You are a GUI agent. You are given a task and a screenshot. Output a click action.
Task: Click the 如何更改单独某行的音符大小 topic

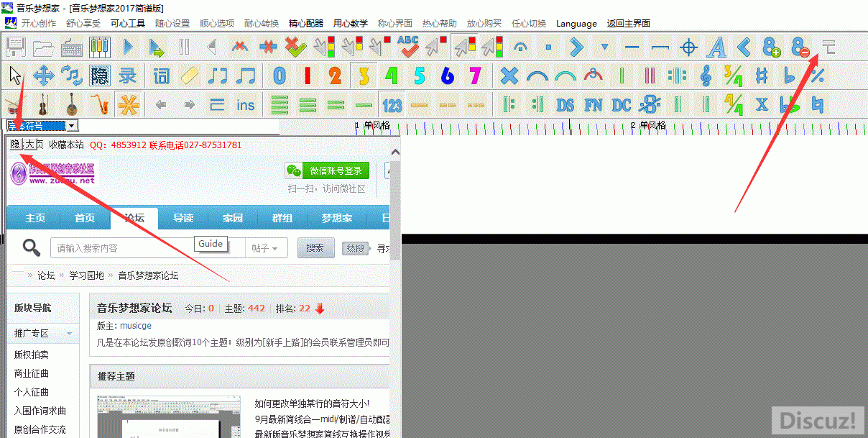(x=312, y=403)
